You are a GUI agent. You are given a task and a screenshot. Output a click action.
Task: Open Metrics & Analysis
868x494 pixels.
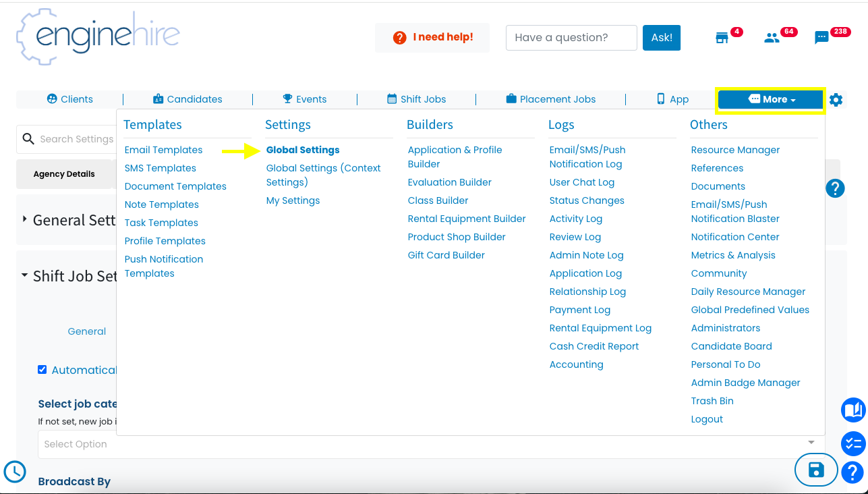[733, 255]
